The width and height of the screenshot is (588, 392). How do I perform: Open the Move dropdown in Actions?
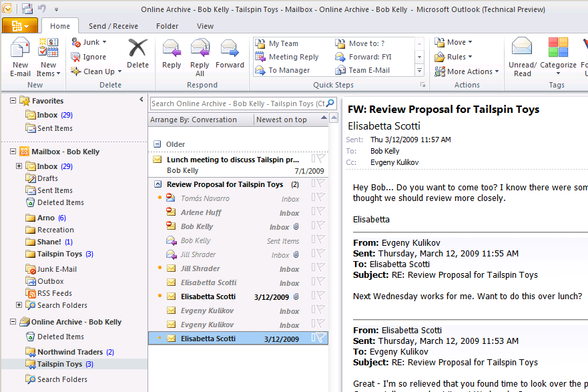click(x=453, y=42)
